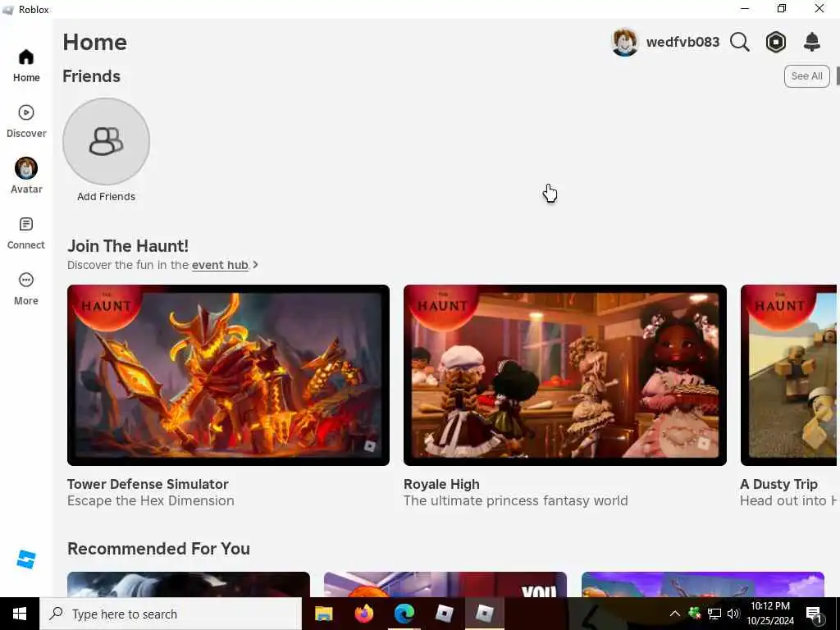This screenshot has height=630, width=840.
Task: Click the Friends heading
Action: [92, 76]
